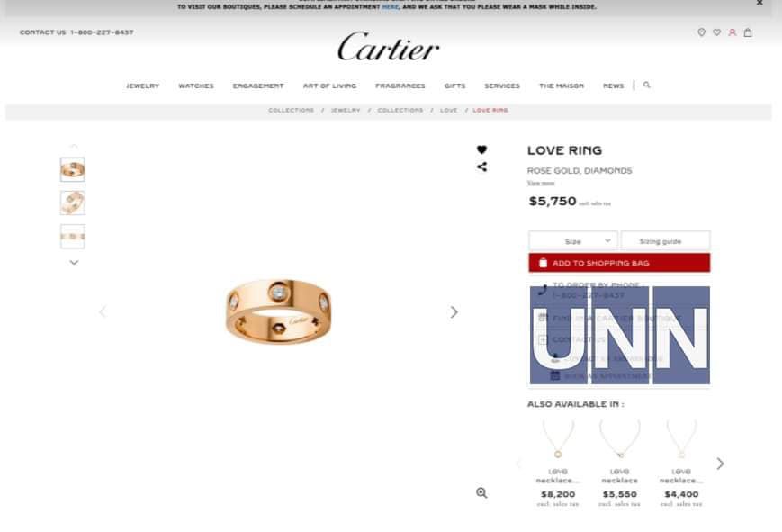Open the store locator pin icon
The image size is (782, 532).
[x=701, y=32]
